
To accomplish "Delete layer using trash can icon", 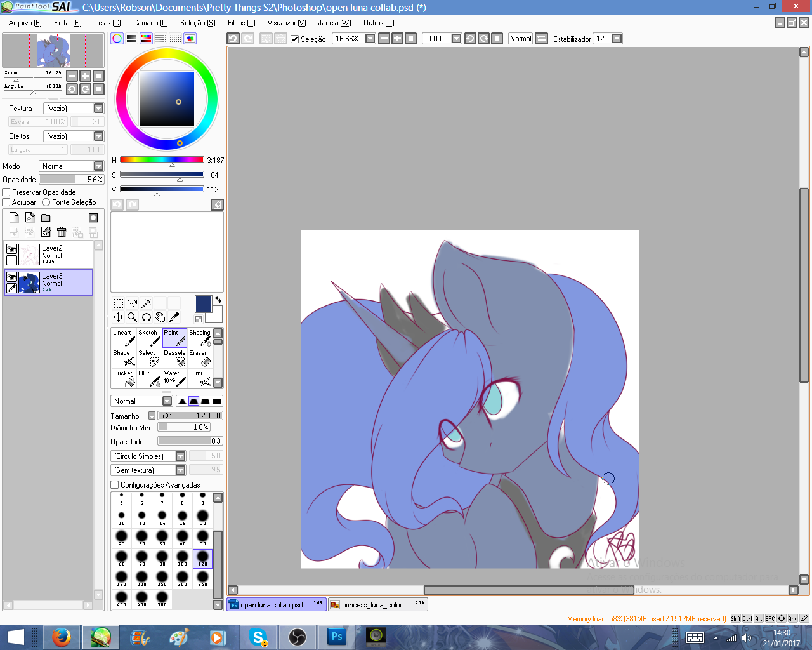I will (62, 232).
